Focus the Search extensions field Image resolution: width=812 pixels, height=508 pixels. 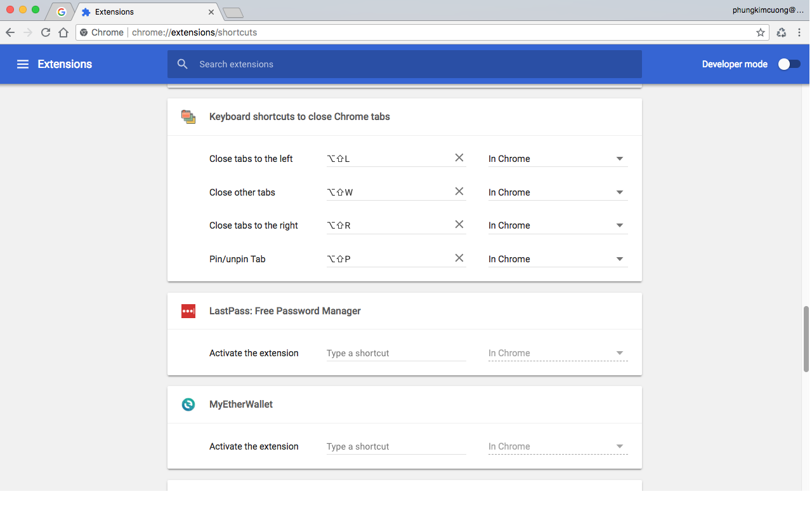coord(405,64)
